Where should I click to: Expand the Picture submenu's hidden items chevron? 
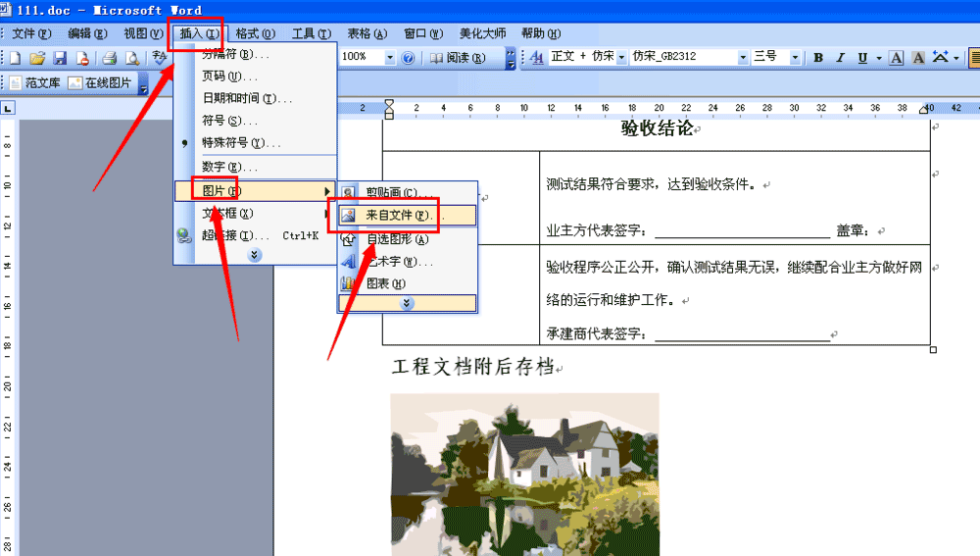pos(407,303)
